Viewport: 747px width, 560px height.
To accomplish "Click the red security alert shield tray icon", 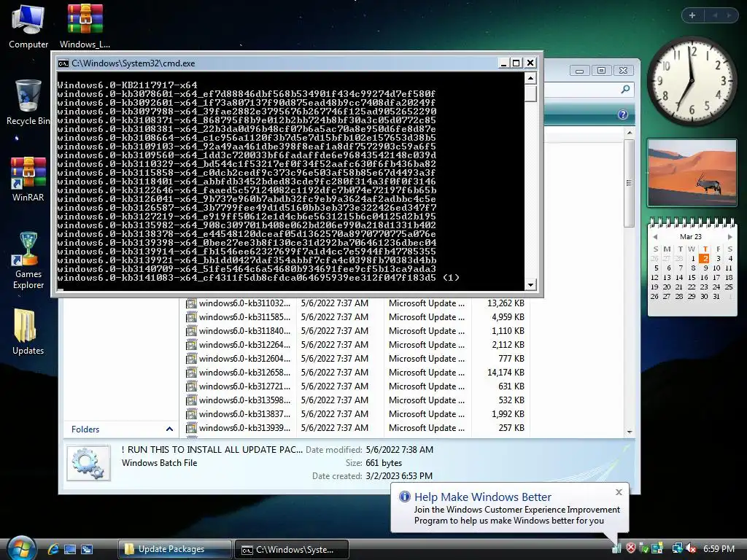I will point(631,548).
